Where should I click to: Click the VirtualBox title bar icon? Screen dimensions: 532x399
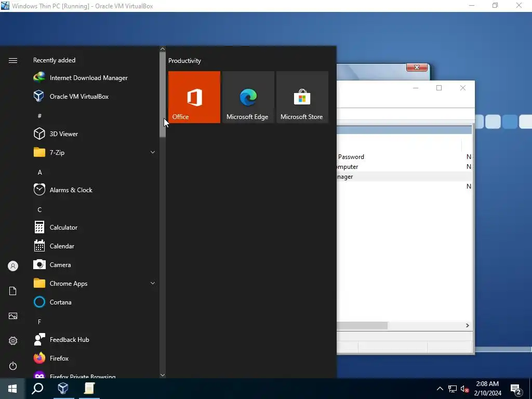[5, 6]
